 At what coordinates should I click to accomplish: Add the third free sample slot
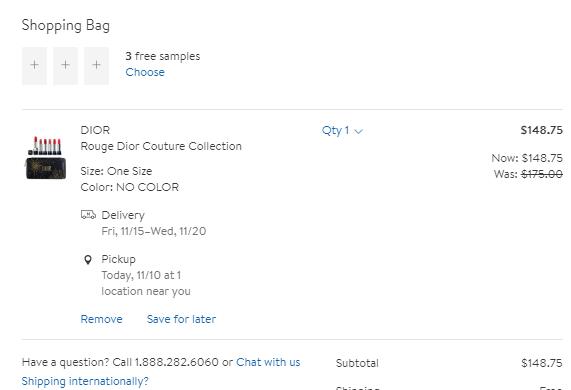pos(97,66)
